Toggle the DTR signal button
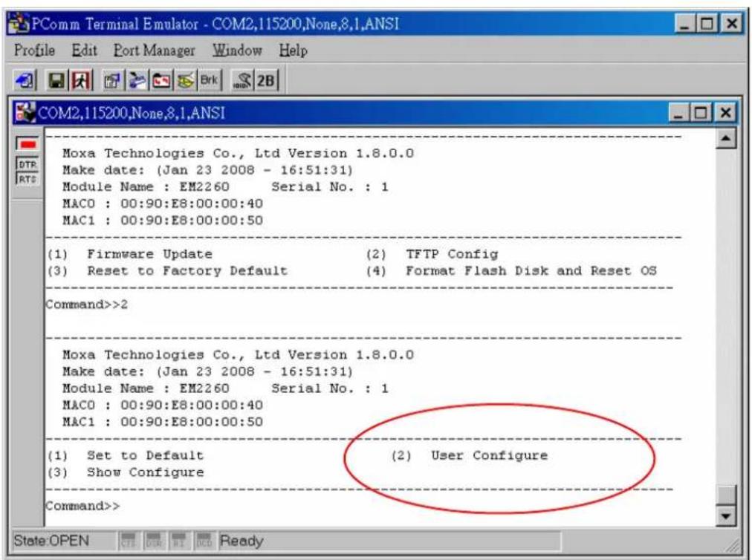Viewport: 752px width, 560px height. pyautogui.click(x=27, y=164)
